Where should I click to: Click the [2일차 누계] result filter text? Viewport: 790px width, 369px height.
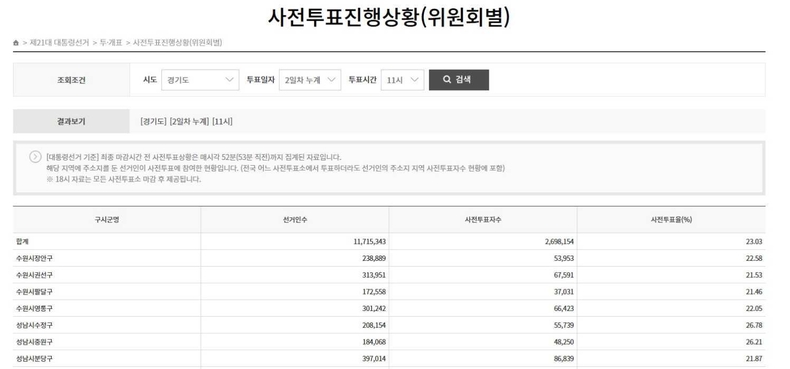click(x=189, y=121)
